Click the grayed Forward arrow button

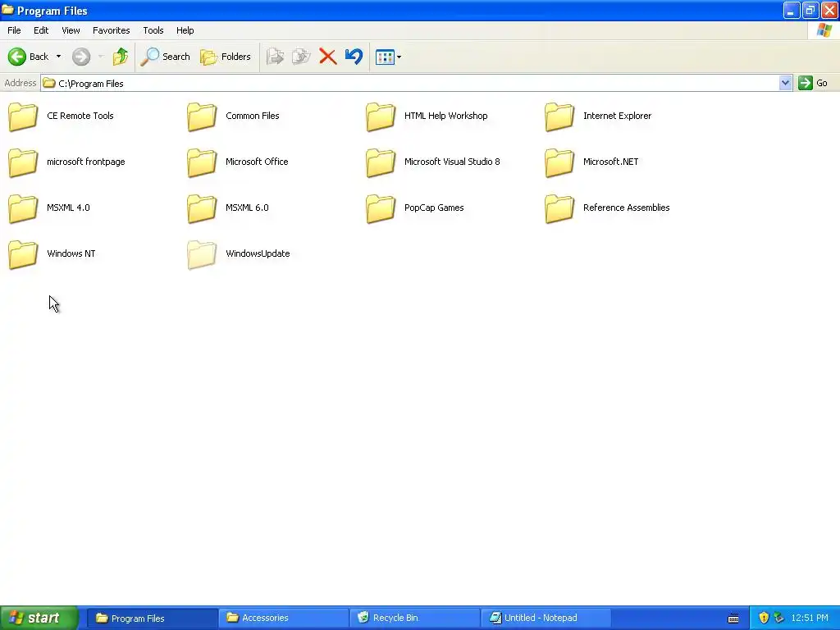pos(81,57)
